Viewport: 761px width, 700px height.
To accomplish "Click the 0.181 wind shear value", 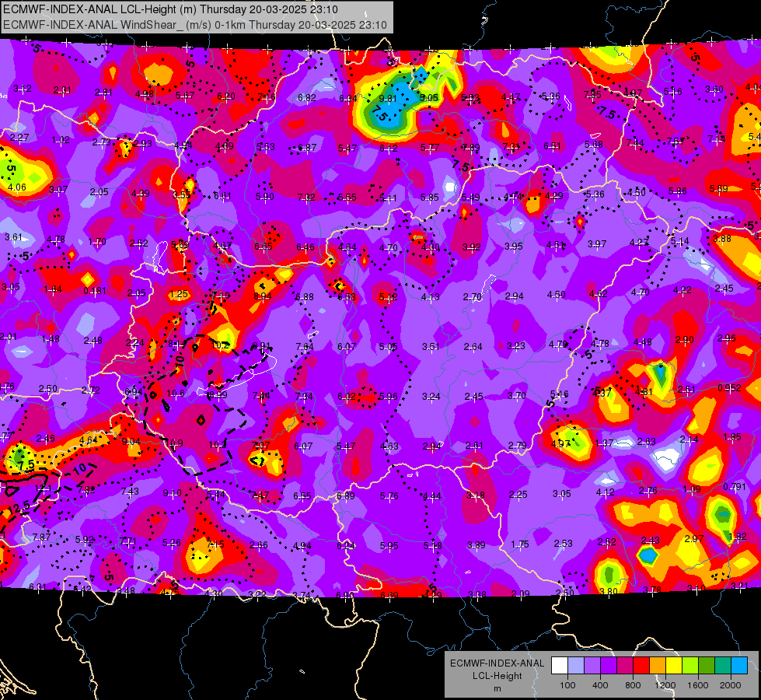I will 95,291.
